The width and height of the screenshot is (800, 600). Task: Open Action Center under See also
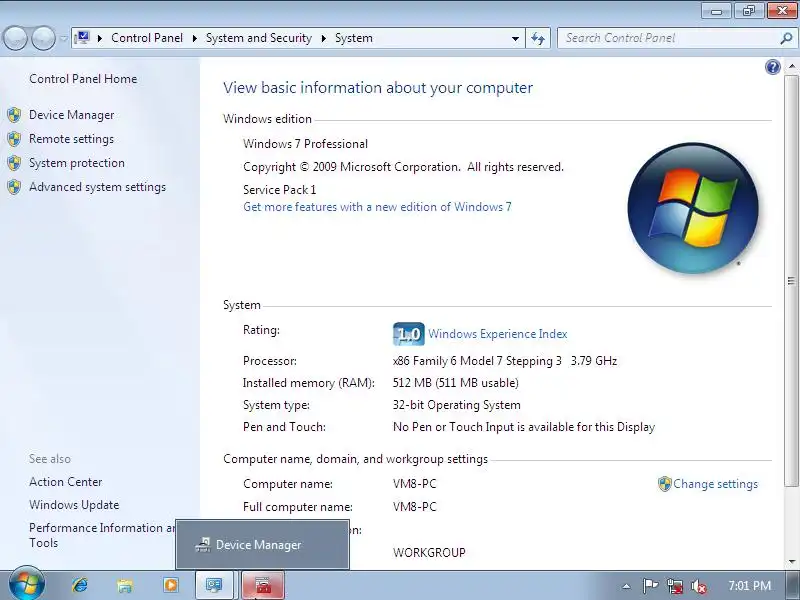coord(65,482)
